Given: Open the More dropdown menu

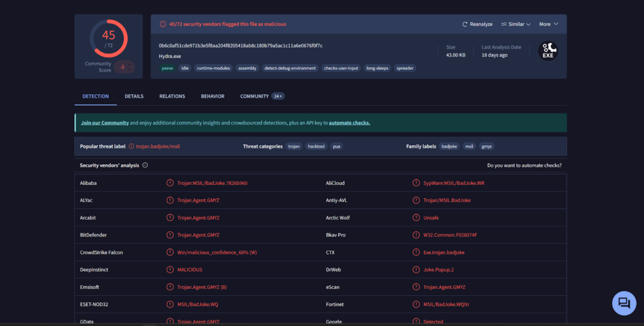Looking at the screenshot, I should pos(548,25).
